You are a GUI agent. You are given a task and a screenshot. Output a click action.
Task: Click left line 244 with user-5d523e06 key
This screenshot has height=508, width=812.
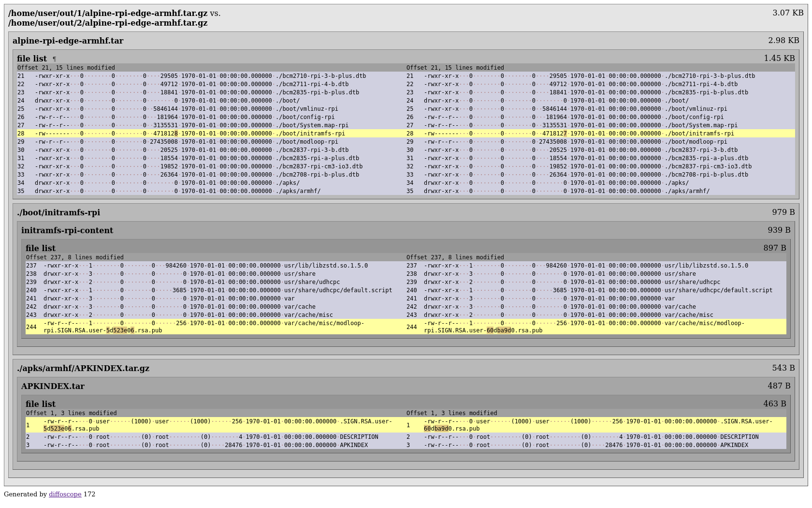tap(203, 327)
